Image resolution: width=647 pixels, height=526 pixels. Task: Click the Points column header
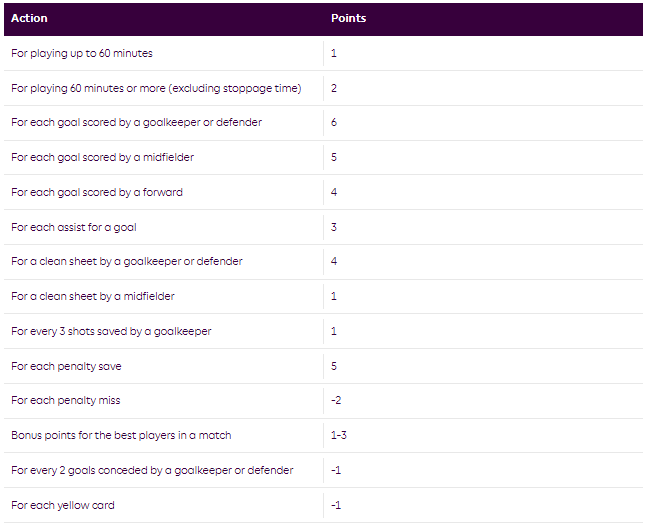(x=348, y=18)
